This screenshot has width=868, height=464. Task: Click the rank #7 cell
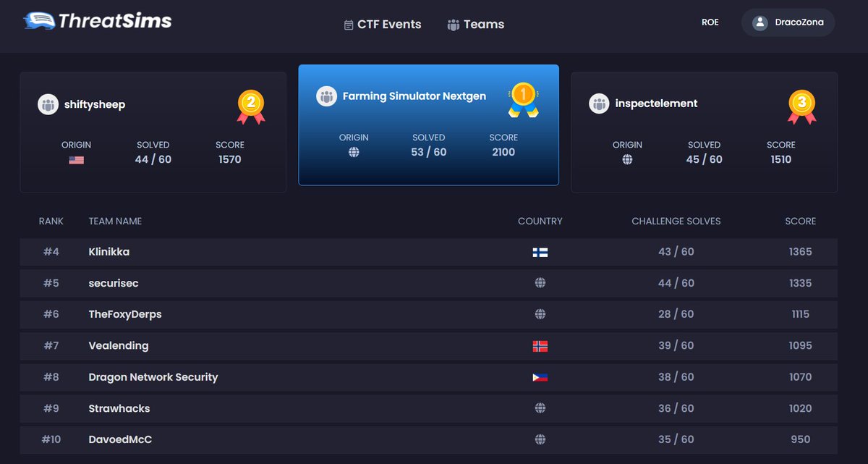[x=51, y=345]
